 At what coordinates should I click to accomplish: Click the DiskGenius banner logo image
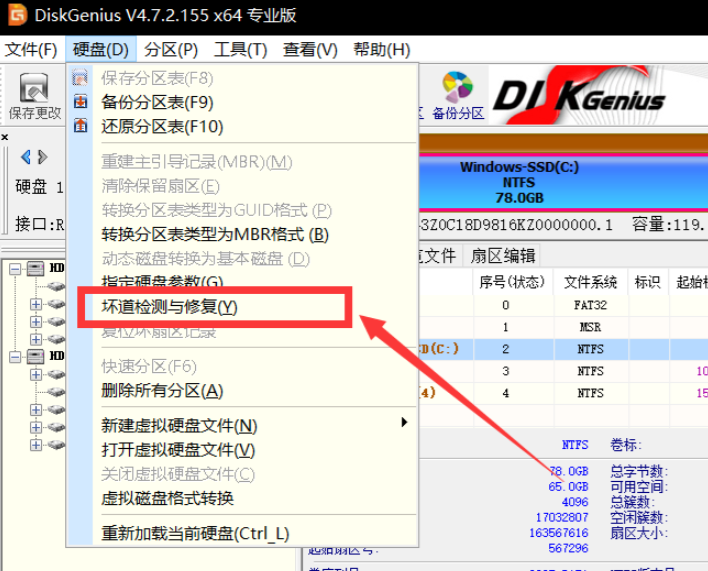point(579,97)
